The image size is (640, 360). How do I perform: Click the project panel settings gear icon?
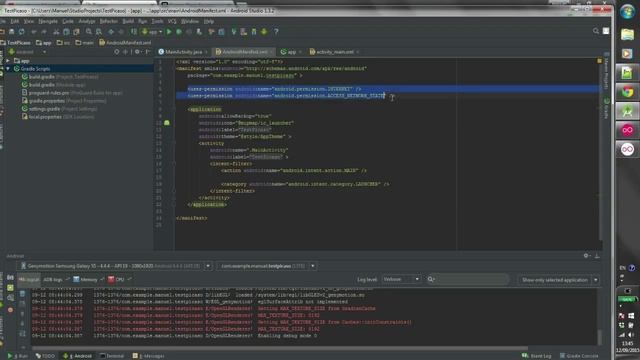tap(137, 52)
